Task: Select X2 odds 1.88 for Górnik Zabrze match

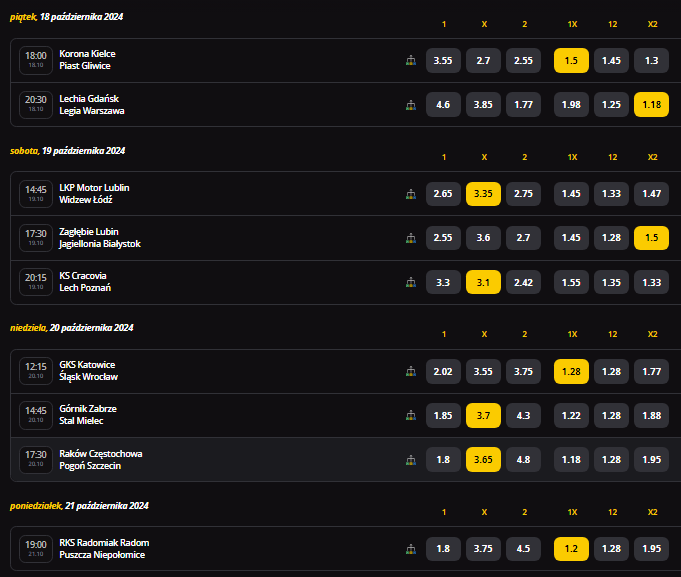Action: point(651,415)
